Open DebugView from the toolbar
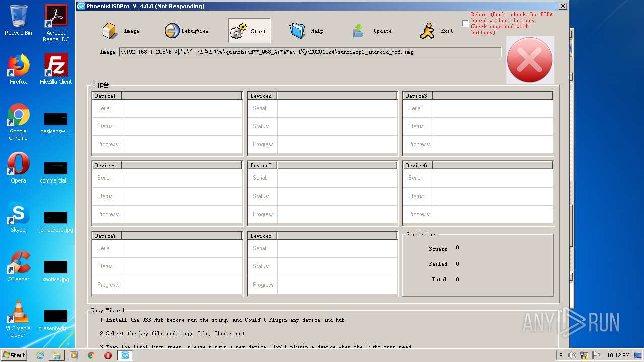 [x=186, y=31]
